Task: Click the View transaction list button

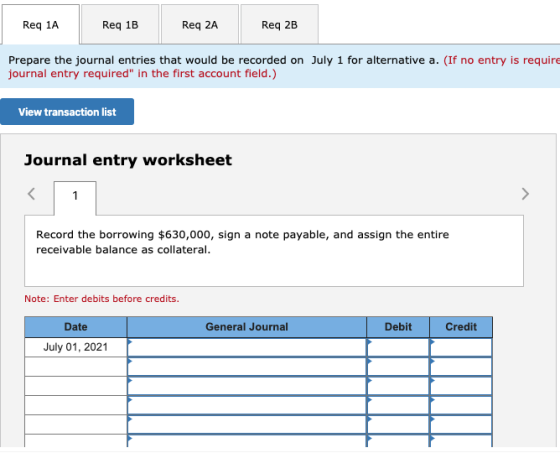Action: tap(67, 112)
